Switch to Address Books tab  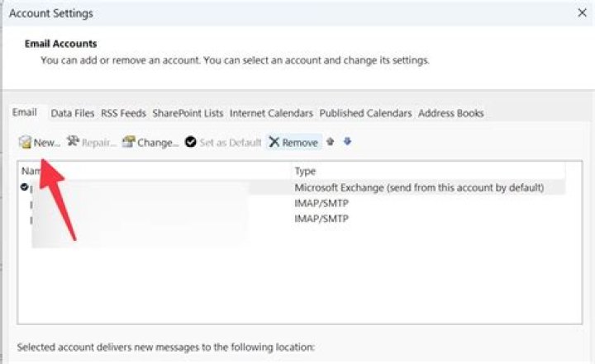tap(451, 113)
